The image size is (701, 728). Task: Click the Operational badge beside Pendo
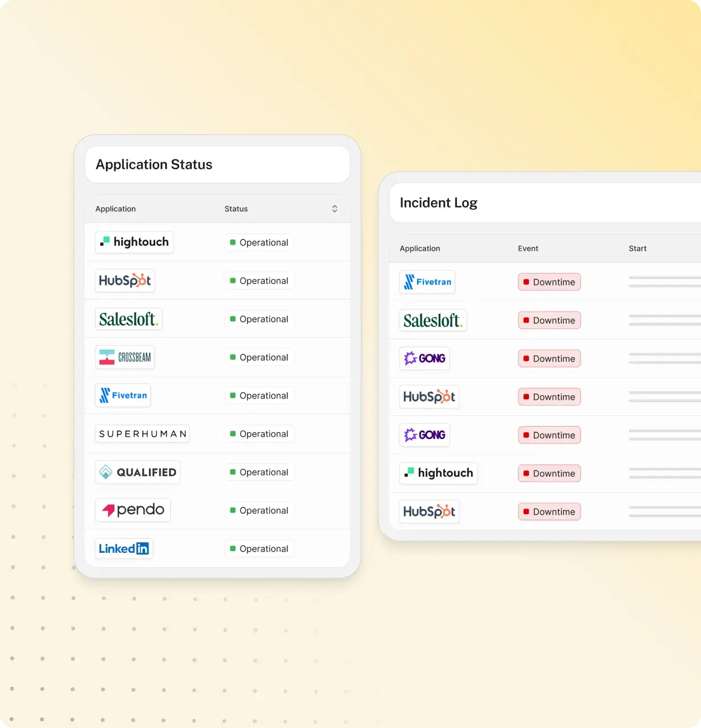[x=259, y=510]
